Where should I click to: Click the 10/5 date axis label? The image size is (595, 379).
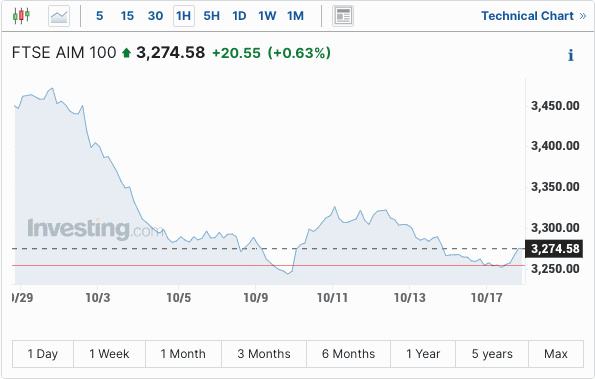point(178,298)
